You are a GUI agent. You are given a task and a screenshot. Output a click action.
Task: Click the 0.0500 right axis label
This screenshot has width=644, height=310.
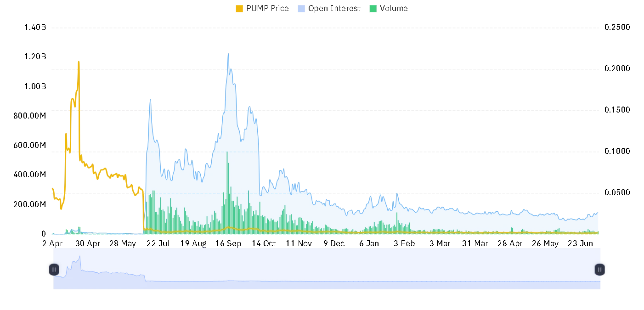coord(617,193)
